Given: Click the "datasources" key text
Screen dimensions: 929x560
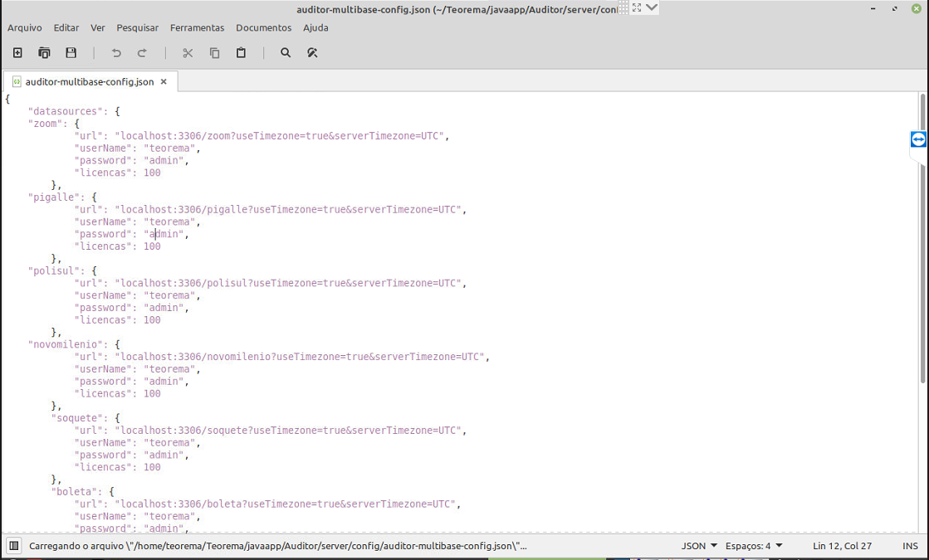Looking at the screenshot, I should [66, 111].
